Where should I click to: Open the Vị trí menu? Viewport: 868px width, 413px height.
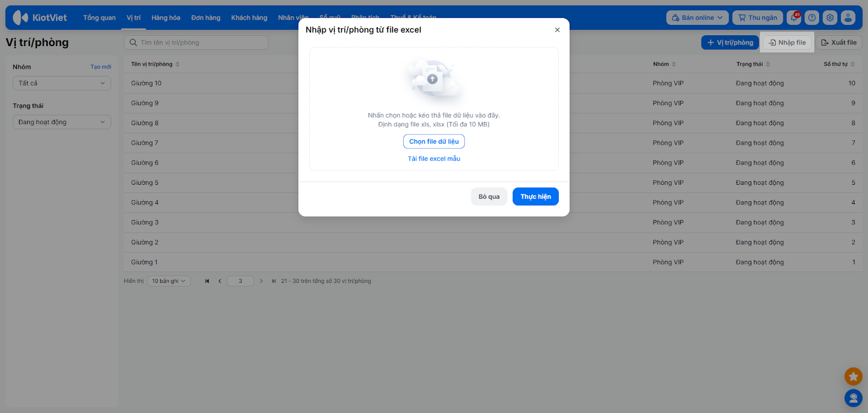coord(133,17)
